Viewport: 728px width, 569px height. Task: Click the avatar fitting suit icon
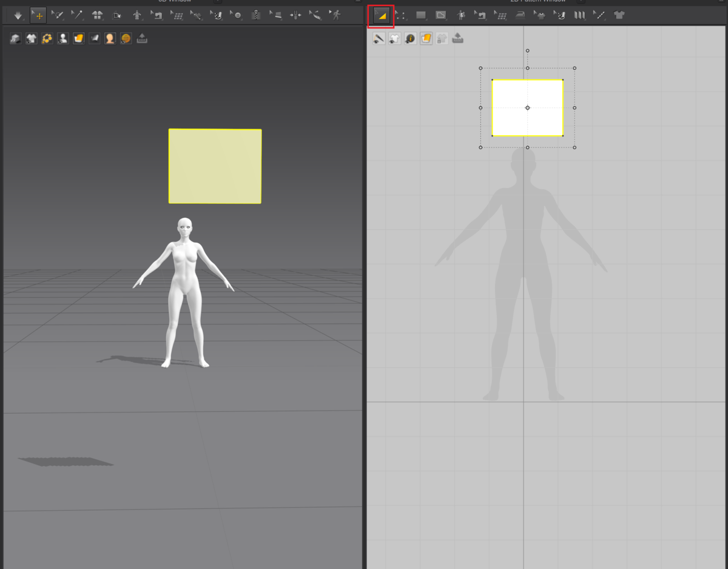[x=137, y=15]
